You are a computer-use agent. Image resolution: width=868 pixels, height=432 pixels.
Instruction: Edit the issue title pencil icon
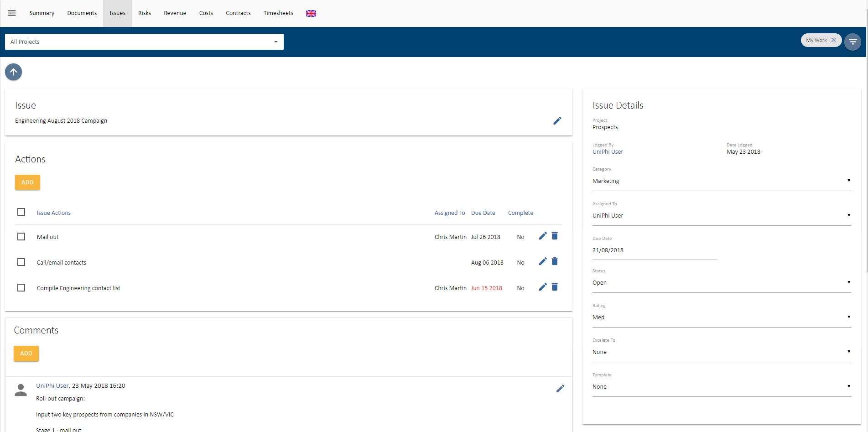[x=557, y=121]
